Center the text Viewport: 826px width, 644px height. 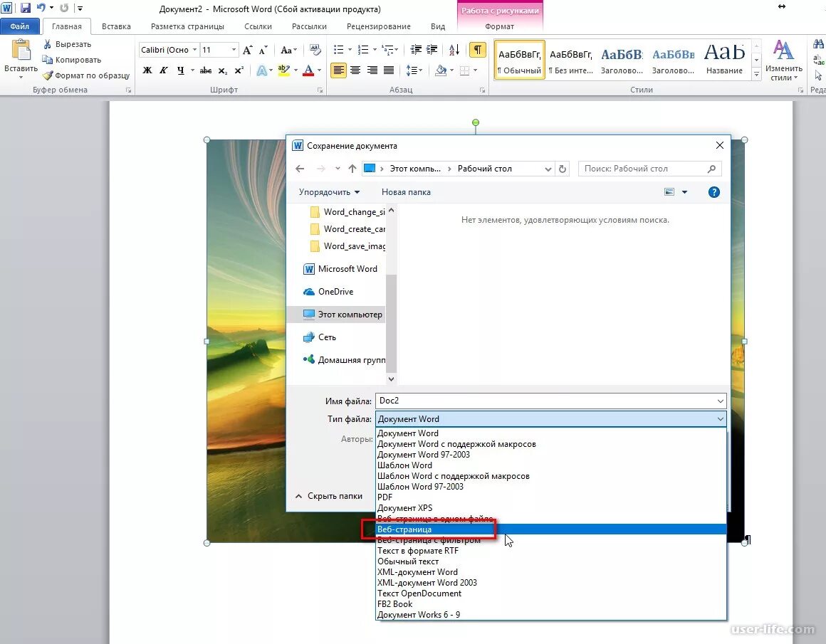(x=355, y=70)
